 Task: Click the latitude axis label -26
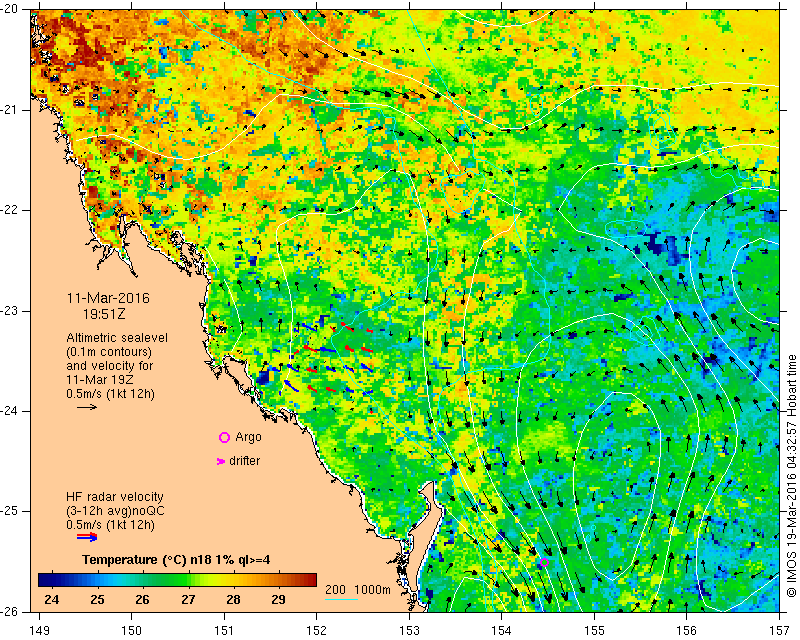point(10,611)
